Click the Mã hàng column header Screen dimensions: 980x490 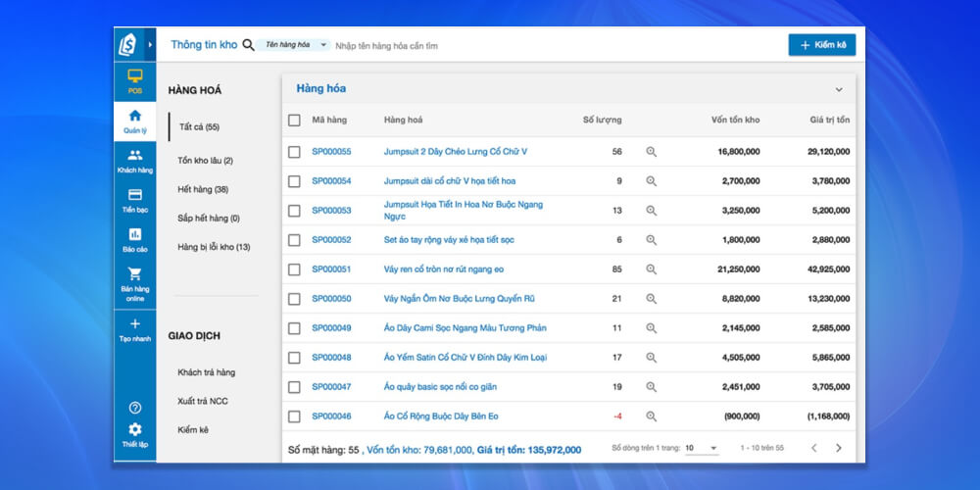(329, 120)
